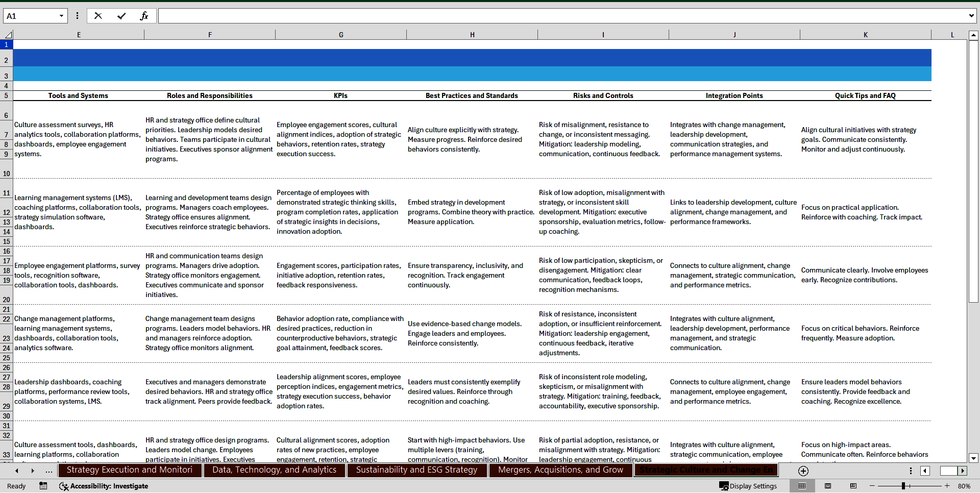Open the sheet list via the ellipsis
This screenshot has height=493, width=980.
[48, 471]
